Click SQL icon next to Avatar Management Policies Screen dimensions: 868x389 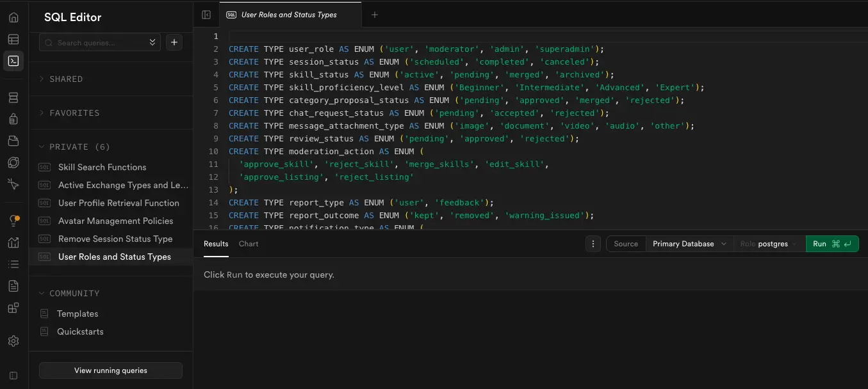[45, 221]
